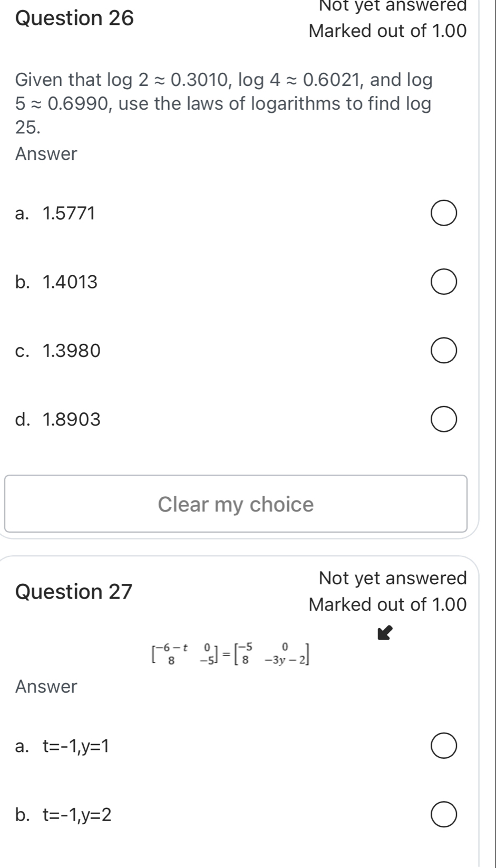Click the answer label text 'd. 1.8903'

[x=58, y=420]
